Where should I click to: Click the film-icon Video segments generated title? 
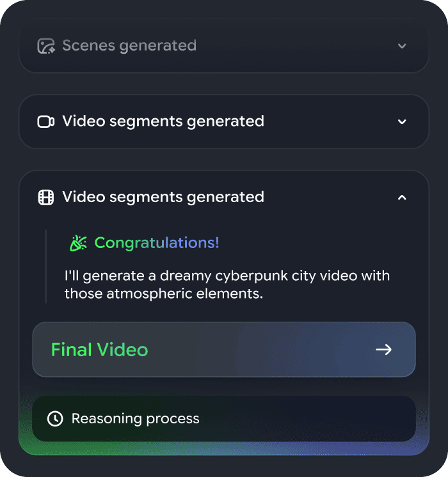pyautogui.click(x=163, y=197)
